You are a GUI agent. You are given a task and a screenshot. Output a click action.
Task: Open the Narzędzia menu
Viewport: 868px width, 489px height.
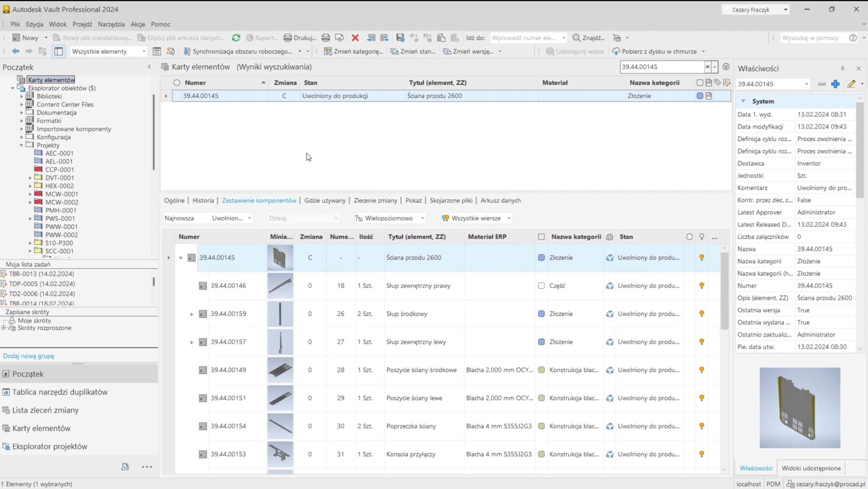[111, 24]
